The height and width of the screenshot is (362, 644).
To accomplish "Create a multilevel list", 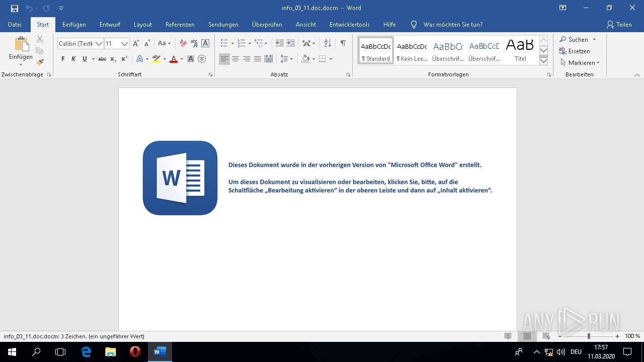I will click(x=258, y=44).
